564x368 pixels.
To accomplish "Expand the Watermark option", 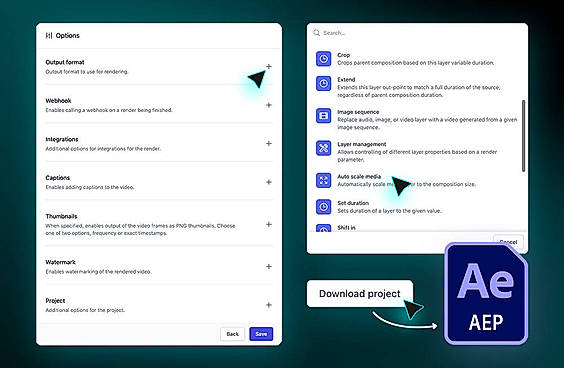I will [x=269, y=267].
